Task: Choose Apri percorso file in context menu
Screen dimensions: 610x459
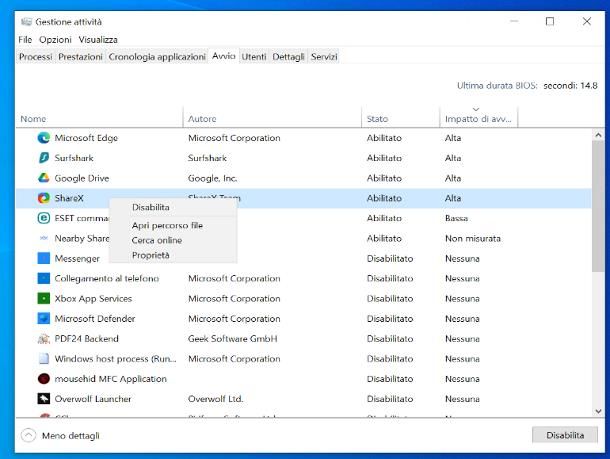Action: point(174,226)
